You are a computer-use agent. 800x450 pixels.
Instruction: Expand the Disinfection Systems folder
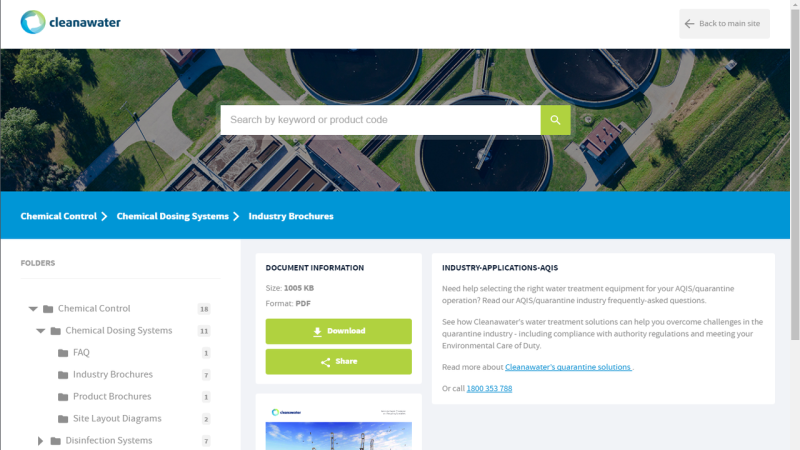coord(41,441)
